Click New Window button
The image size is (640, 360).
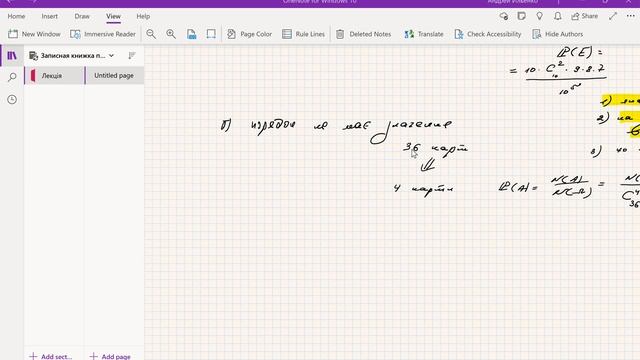(34, 34)
